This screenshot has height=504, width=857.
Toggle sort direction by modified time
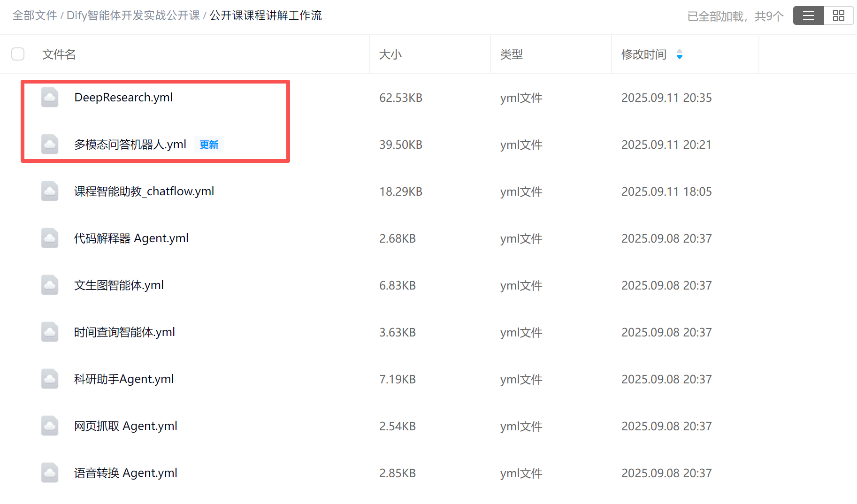[x=679, y=54]
